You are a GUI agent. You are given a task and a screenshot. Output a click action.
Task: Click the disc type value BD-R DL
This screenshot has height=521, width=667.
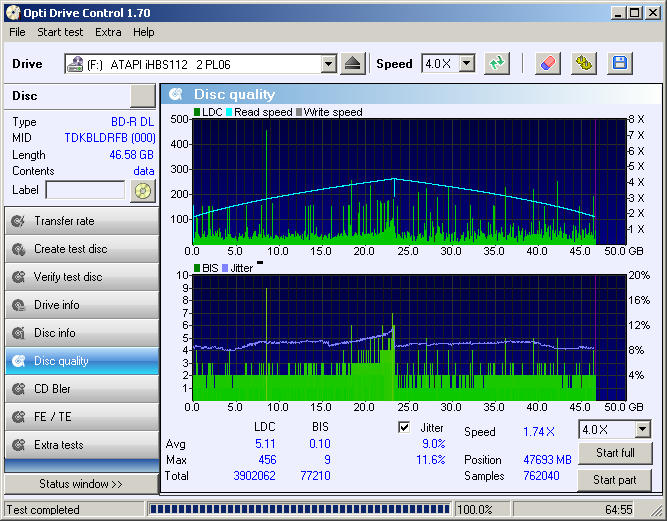(x=132, y=122)
